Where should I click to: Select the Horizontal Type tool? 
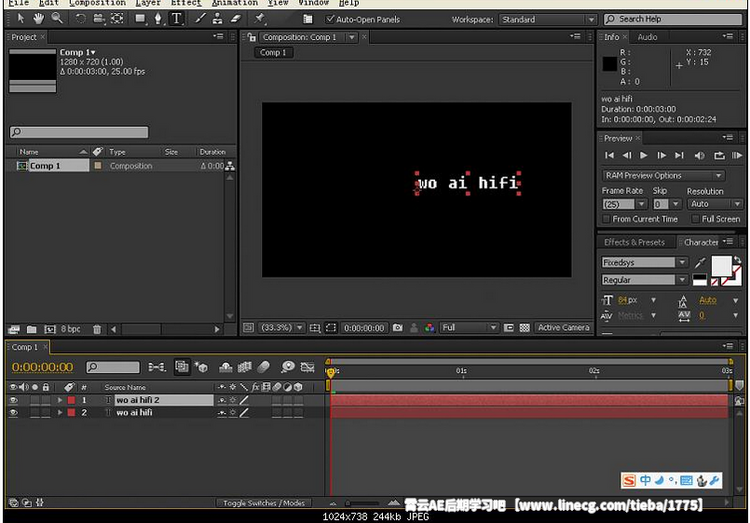point(176,19)
